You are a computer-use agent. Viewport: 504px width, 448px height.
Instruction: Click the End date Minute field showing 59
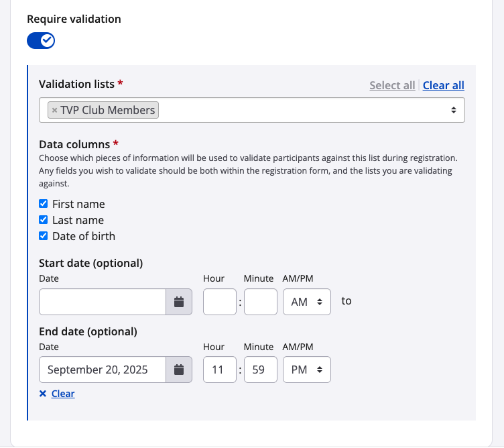pyautogui.click(x=261, y=370)
